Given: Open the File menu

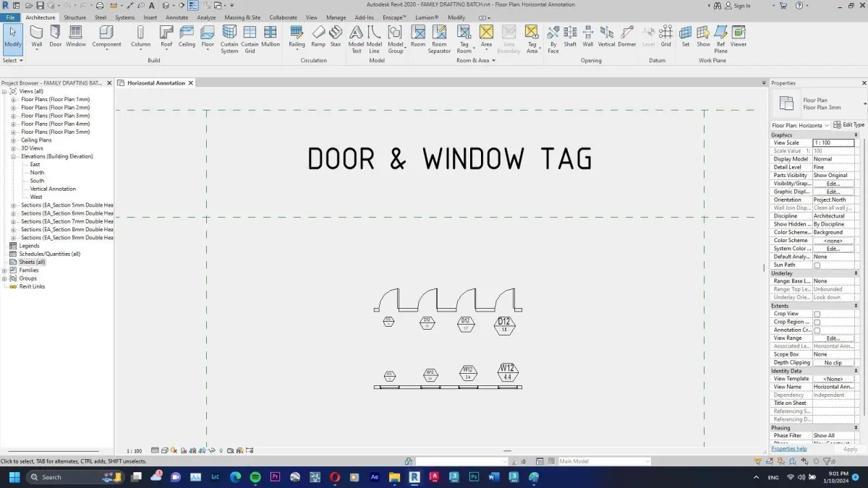Looking at the screenshot, I should [10, 17].
